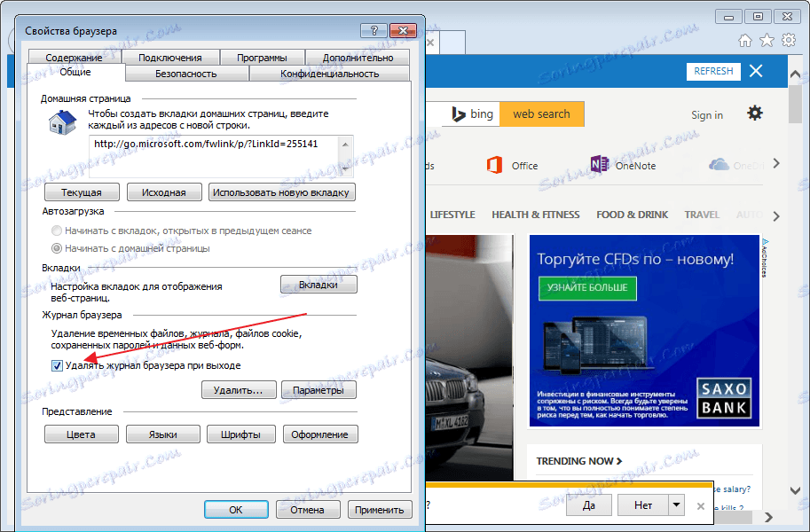Open the Языки button
810x532 pixels.
click(x=162, y=434)
